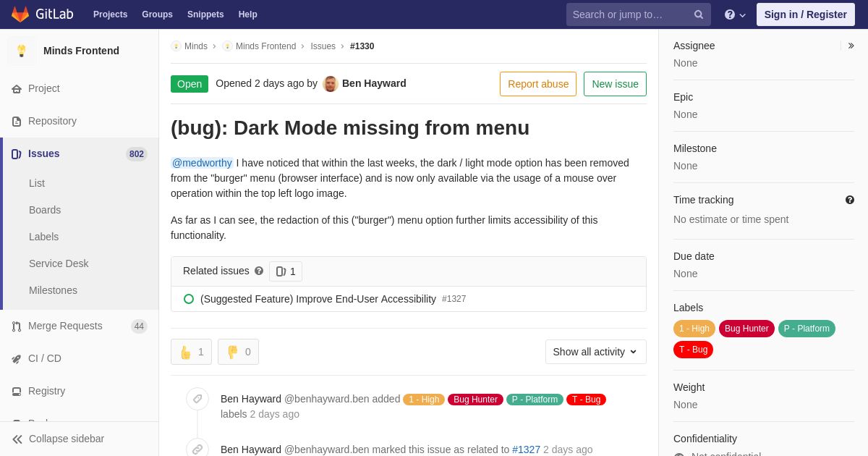This screenshot has width=868, height=456.
Task: Click Ben Hayward author name link
Action: 374,83
